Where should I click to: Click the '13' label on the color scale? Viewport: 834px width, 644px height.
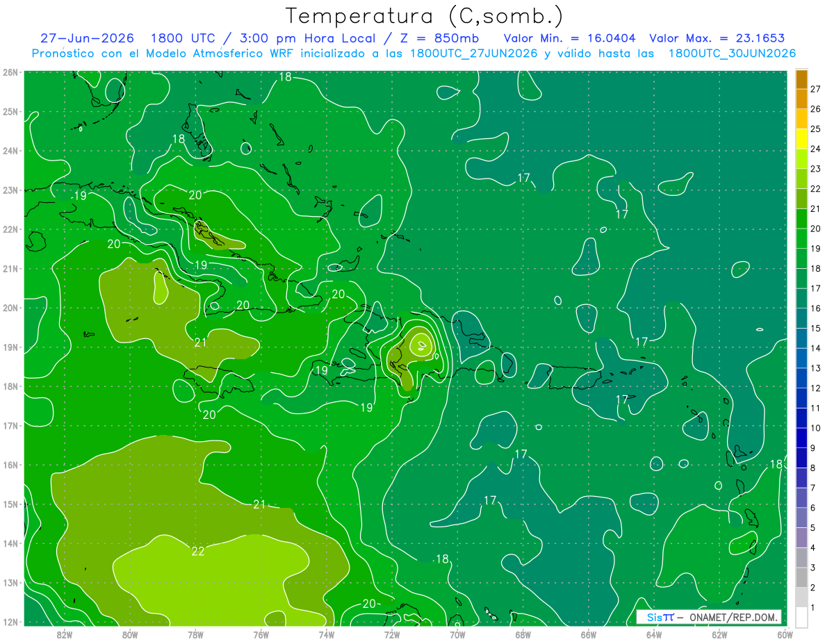(816, 368)
